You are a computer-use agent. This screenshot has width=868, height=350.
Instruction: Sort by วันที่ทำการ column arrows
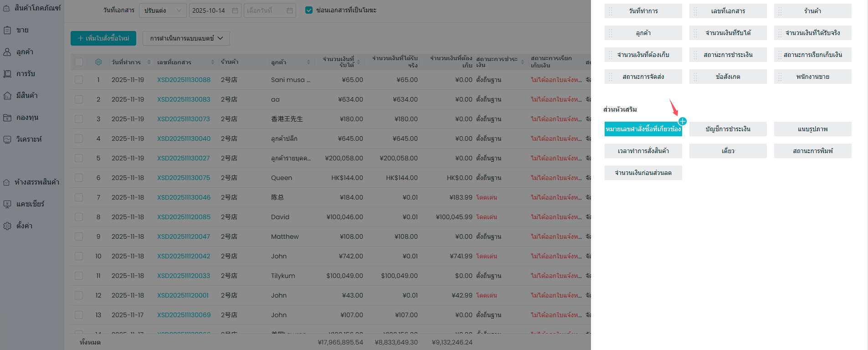click(149, 62)
